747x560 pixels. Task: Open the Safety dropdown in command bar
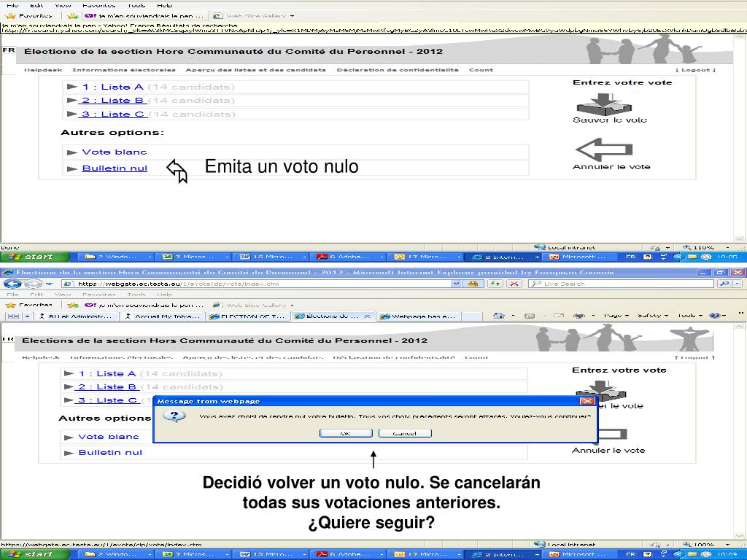(x=653, y=315)
